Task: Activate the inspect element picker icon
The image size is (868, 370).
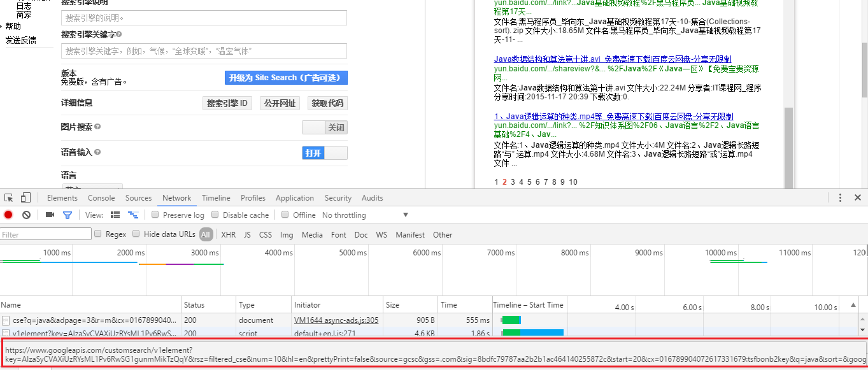Action: (x=9, y=198)
